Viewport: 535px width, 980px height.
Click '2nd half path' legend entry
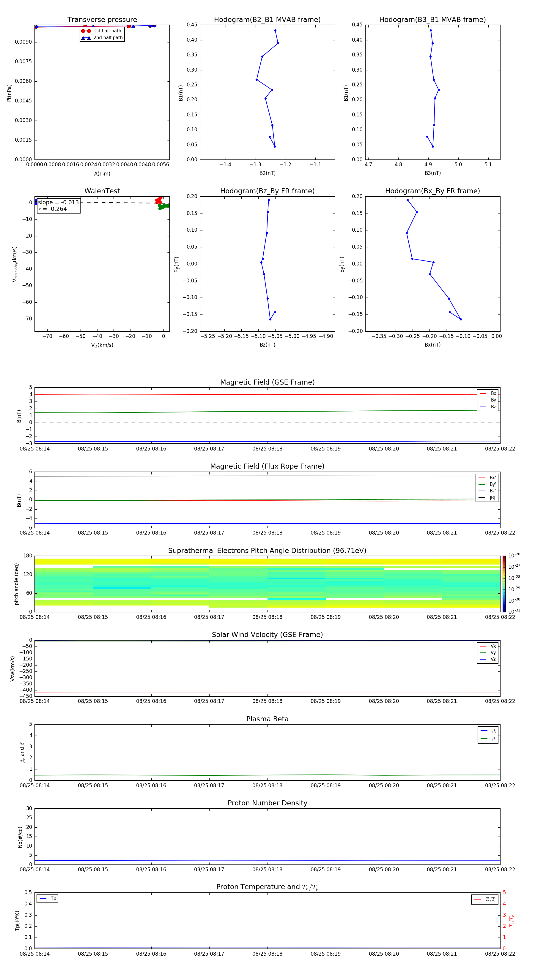pyautogui.click(x=102, y=38)
